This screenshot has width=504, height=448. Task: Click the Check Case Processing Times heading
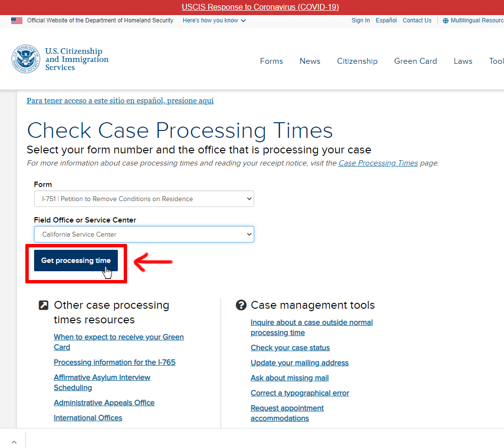click(x=180, y=130)
